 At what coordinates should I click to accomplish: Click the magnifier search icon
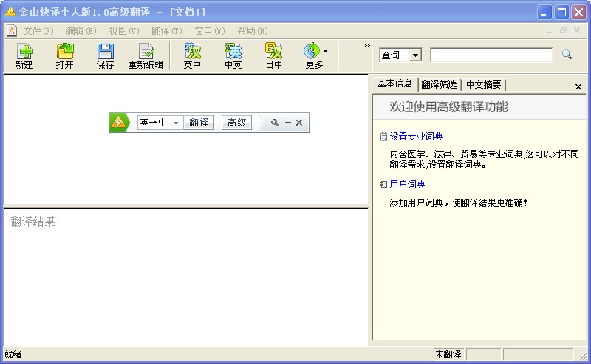click(x=567, y=55)
